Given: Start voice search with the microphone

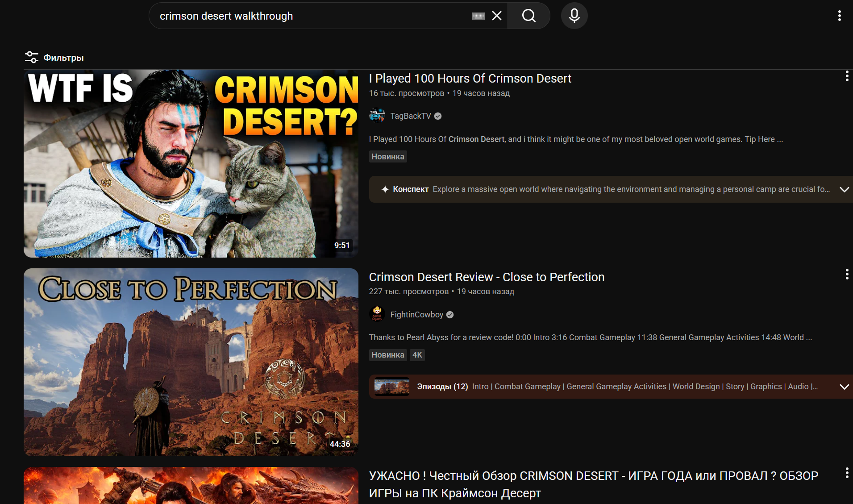Looking at the screenshot, I should click(574, 16).
